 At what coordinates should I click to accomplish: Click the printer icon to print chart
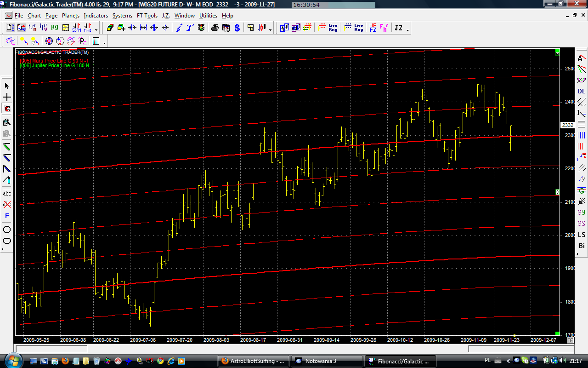pyautogui.click(x=215, y=28)
